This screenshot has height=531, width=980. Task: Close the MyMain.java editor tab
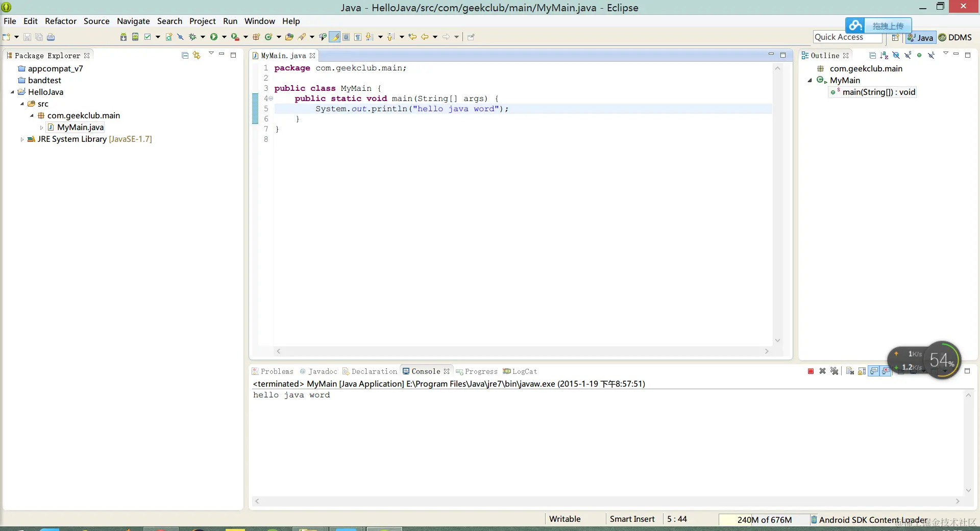[312, 56]
